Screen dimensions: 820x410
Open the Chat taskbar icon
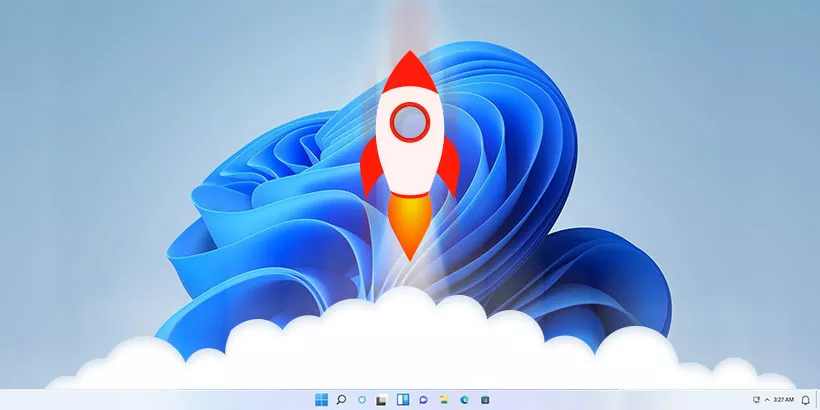click(x=423, y=400)
